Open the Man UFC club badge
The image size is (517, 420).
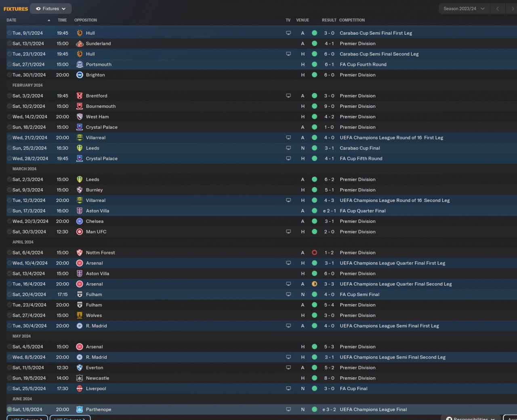pos(80,232)
